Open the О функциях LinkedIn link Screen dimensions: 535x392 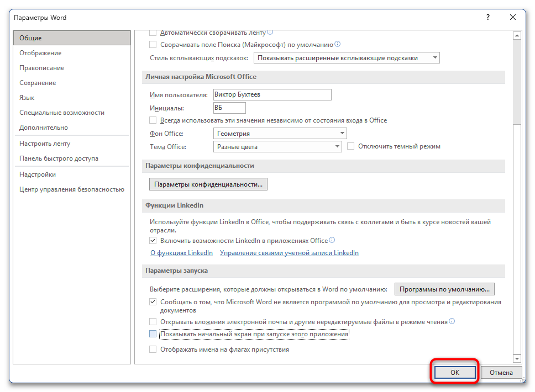(x=181, y=252)
